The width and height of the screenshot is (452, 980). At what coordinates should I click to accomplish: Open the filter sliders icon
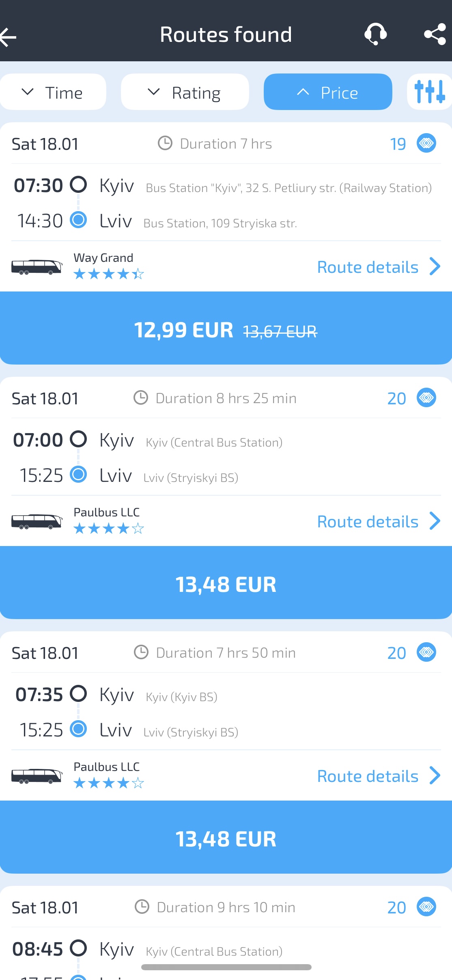coord(429,92)
